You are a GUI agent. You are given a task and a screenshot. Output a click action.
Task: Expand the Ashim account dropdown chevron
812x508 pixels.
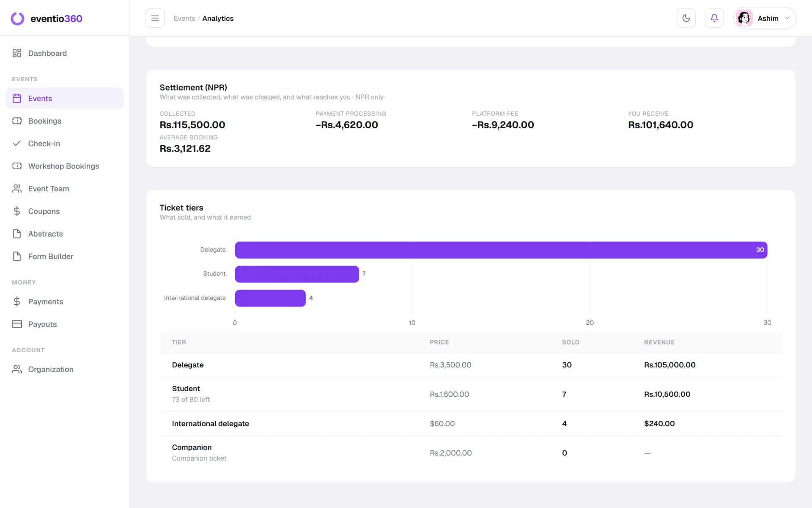coord(787,18)
